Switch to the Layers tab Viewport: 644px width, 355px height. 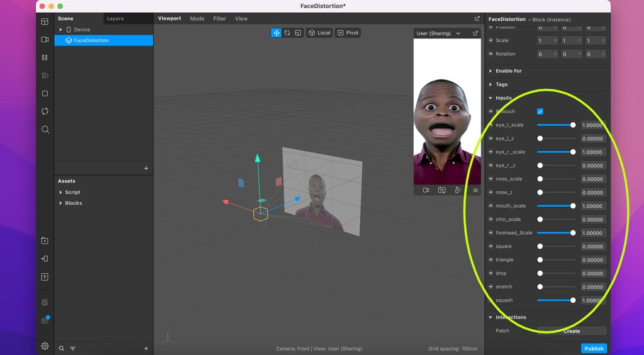point(116,18)
